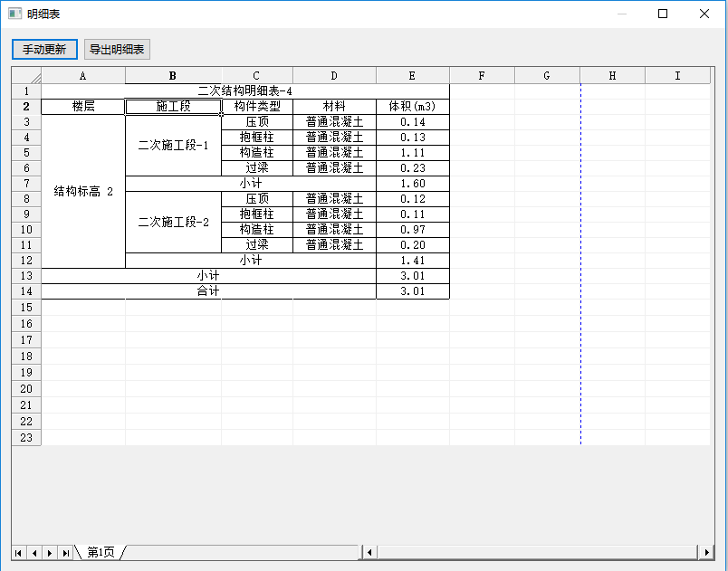728x571 pixels.
Task: Select column C header
Action: (x=257, y=76)
